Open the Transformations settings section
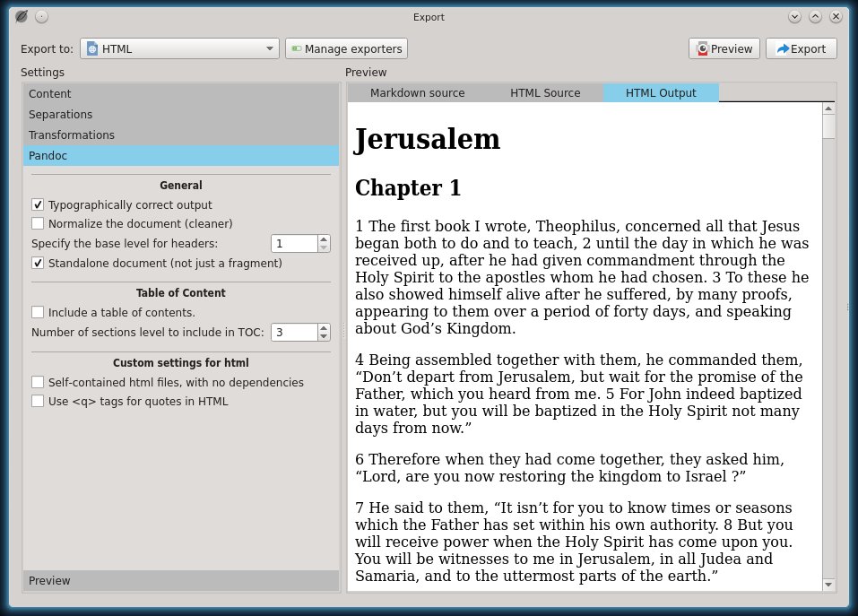858x616 pixels. click(181, 135)
